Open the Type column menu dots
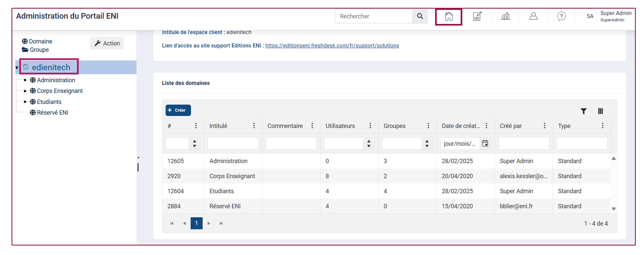The width and height of the screenshot is (644, 255). 603,126
